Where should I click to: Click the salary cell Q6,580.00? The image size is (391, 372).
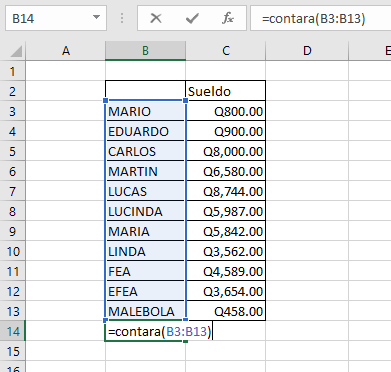click(x=226, y=171)
